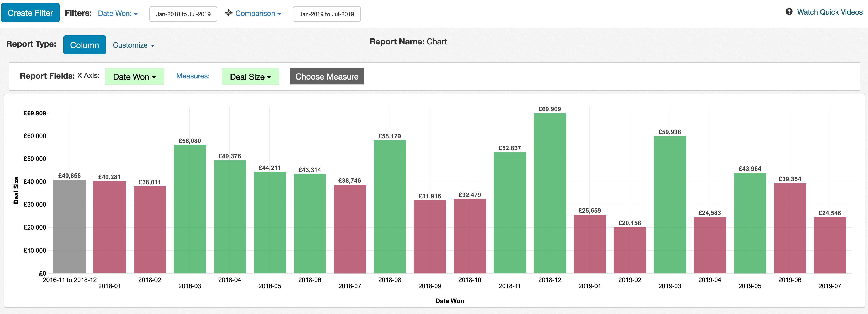Click the red 2019-07 bar
868x314 pixels.
(x=830, y=245)
